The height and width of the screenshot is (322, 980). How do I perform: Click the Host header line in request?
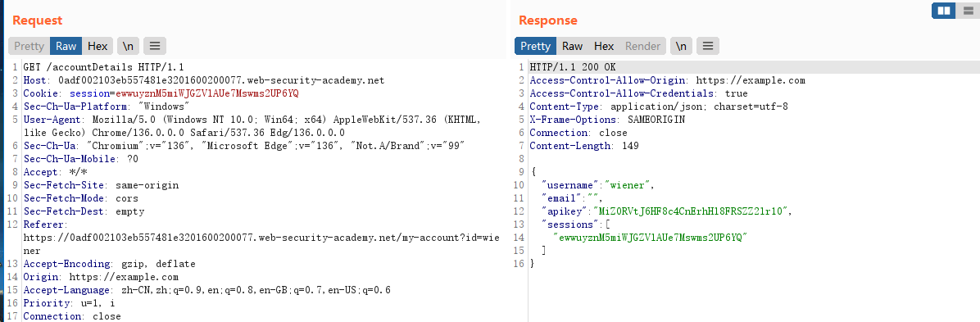click(204, 80)
